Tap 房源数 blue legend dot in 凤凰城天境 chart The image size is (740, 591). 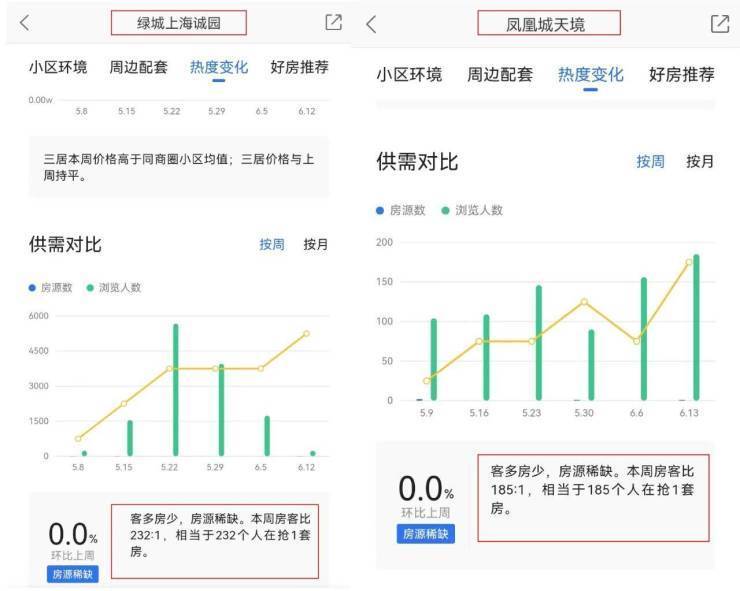(380, 211)
